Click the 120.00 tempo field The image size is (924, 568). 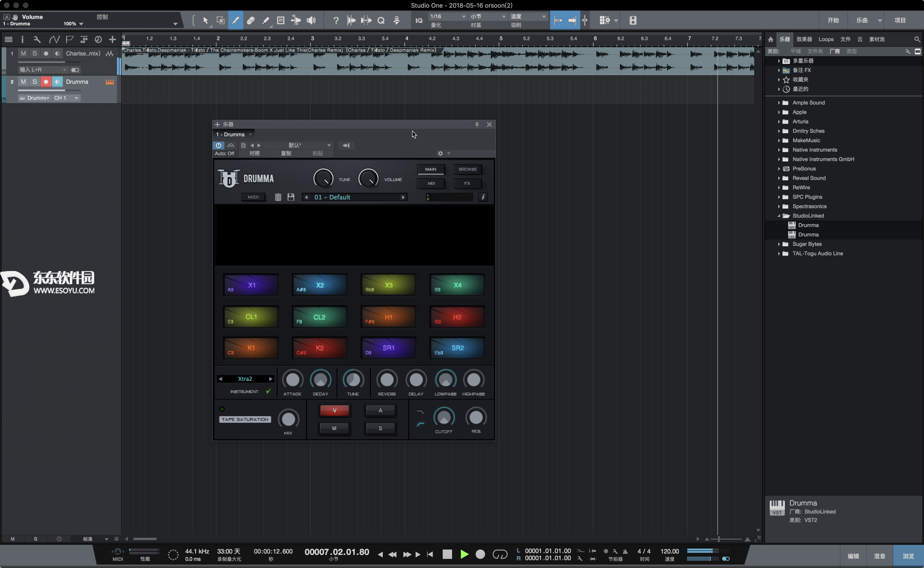pos(669,551)
